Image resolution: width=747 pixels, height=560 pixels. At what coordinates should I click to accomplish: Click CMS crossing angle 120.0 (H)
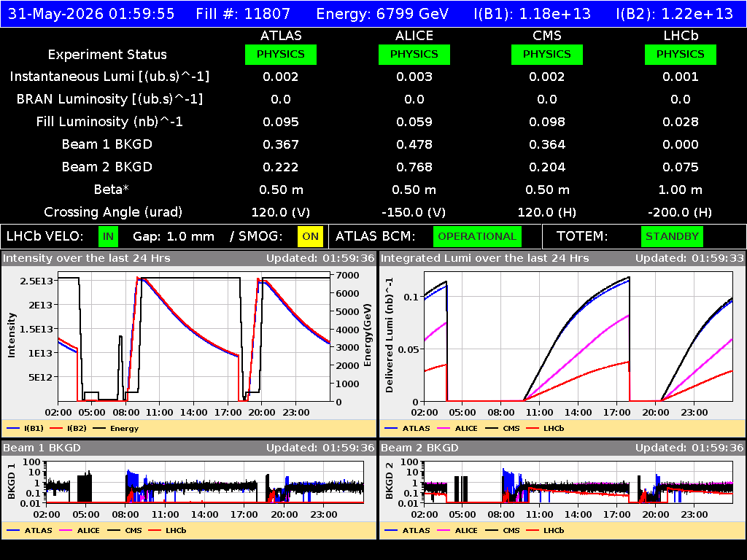(547, 212)
